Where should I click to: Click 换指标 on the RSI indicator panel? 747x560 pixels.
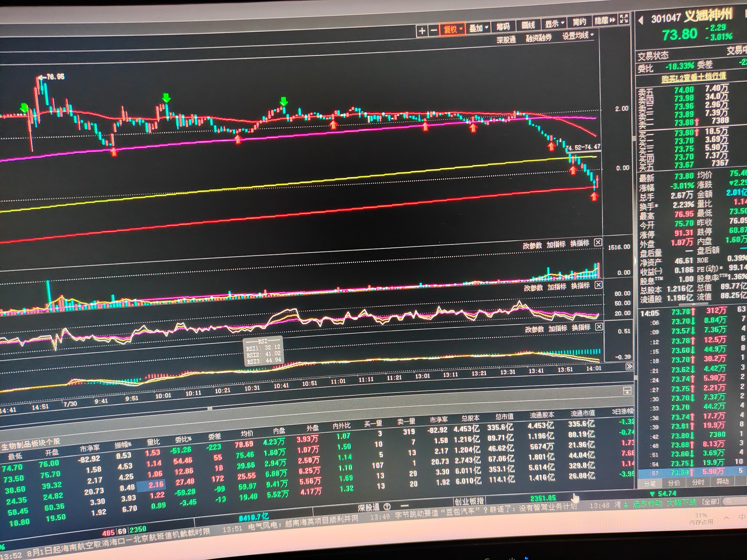(580, 286)
